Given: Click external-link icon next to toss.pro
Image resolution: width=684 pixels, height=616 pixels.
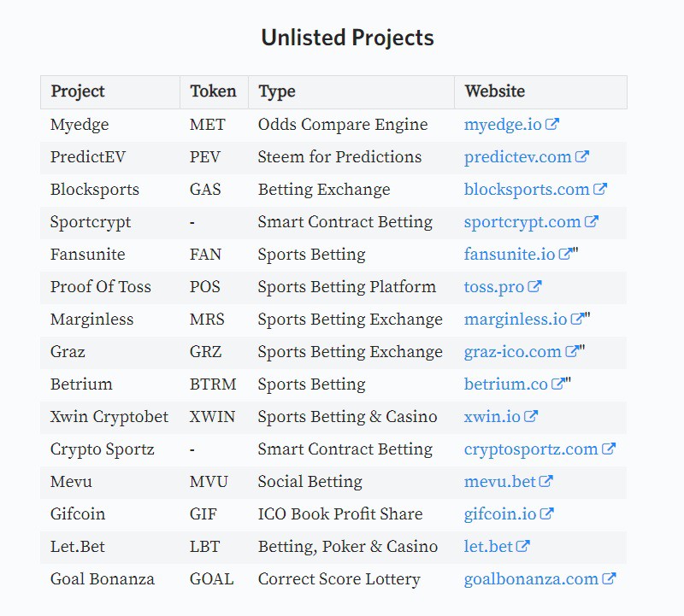Looking at the screenshot, I should [x=534, y=286].
